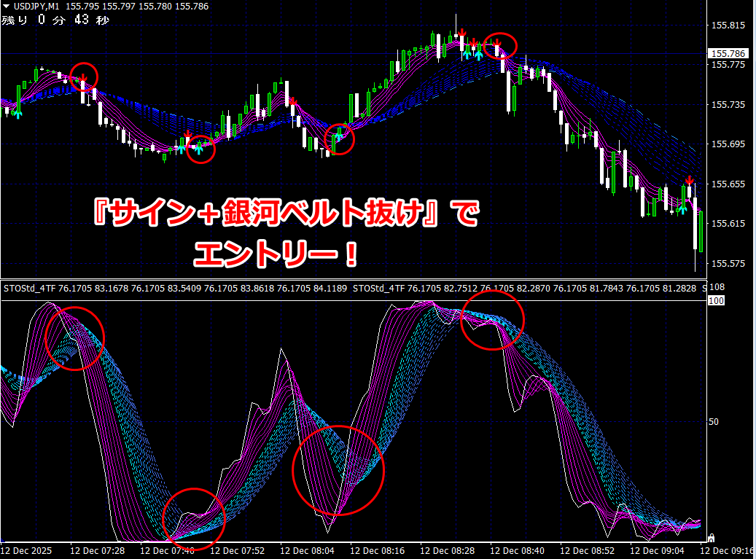Select the cyan buy arrow near 155.615 at right

(682, 208)
